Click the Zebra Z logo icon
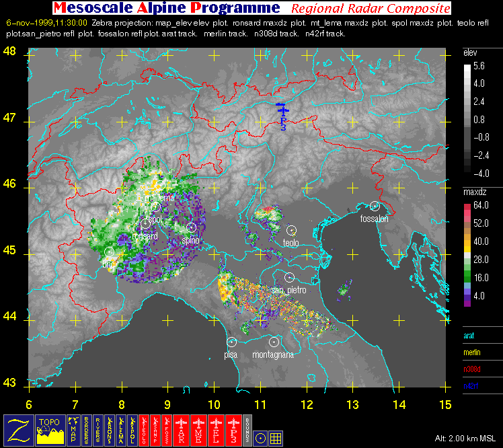 coord(19,431)
